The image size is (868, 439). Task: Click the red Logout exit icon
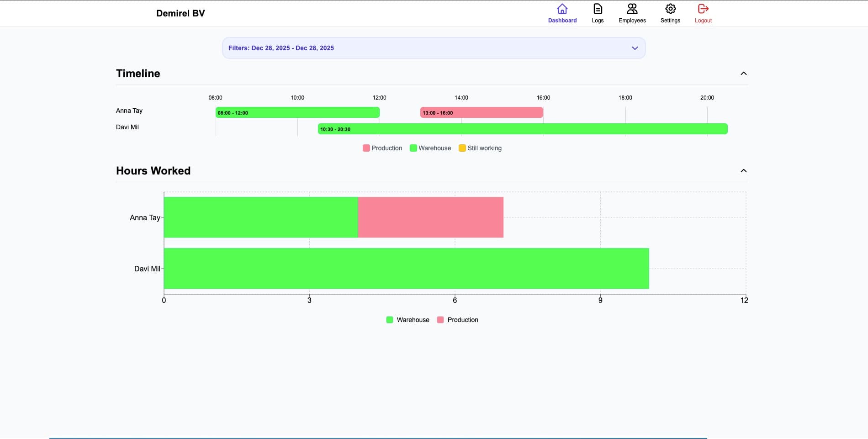(703, 9)
